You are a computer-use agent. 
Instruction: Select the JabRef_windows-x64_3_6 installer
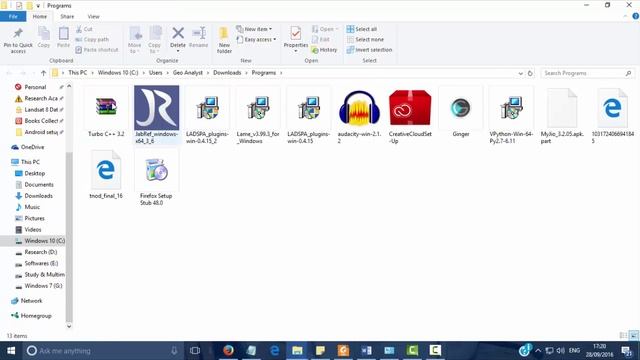tap(156, 115)
